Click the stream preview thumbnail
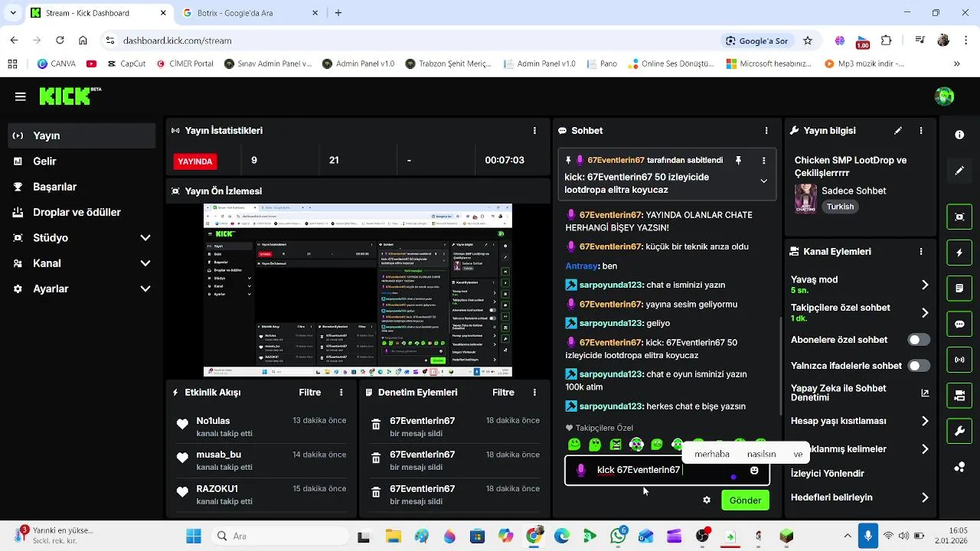Viewport: 980px width, 551px height. click(358, 290)
